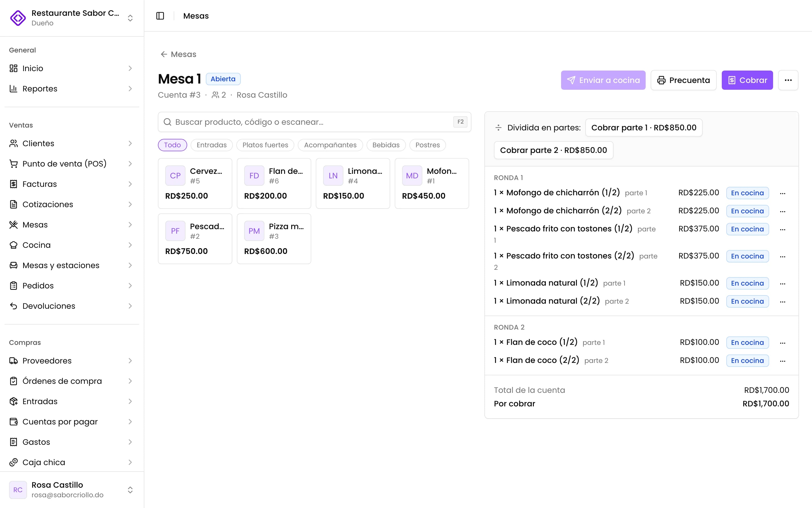Click the Proveedores truck icon
This screenshot has height=508, width=812.
(14, 361)
